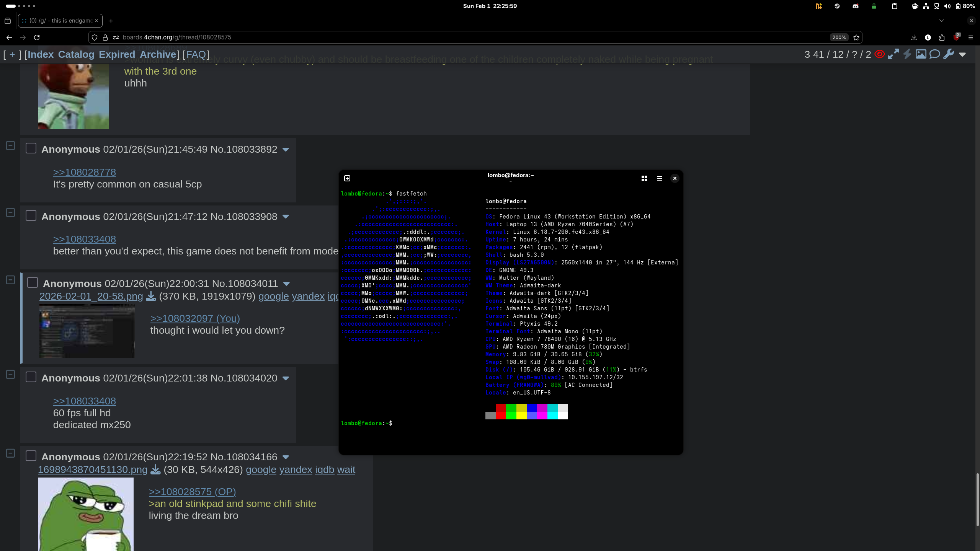The height and width of the screenshot is (551, 980).
Task: Open settings with the wrench icon
Action: (949, 54)
